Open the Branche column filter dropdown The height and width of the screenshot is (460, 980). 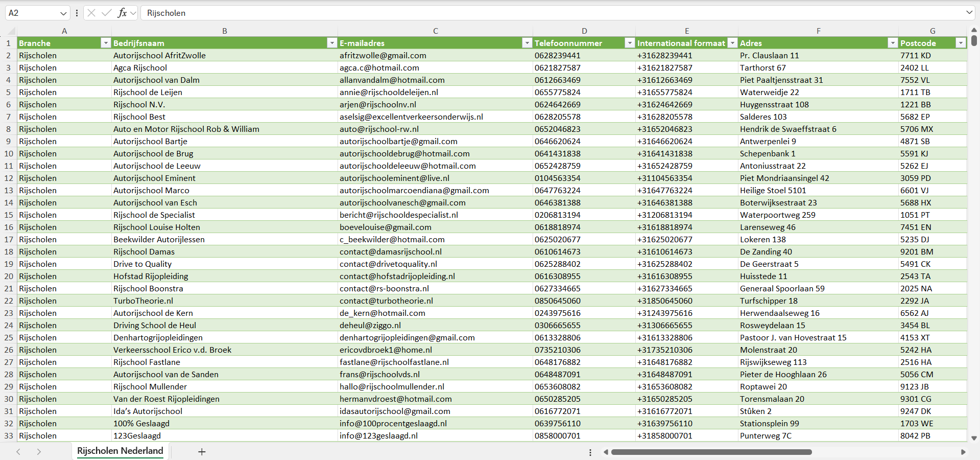pyautogui.click(x=106, y=43)
